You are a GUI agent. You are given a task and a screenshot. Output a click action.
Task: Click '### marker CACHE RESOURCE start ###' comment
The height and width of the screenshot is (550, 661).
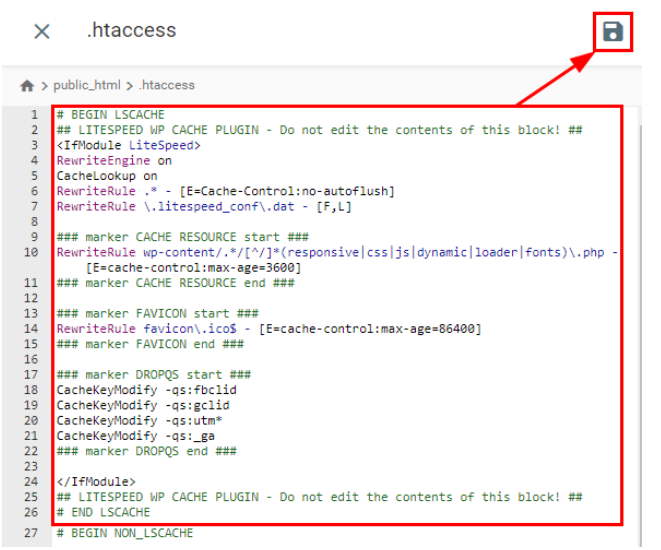coord(183,237)
